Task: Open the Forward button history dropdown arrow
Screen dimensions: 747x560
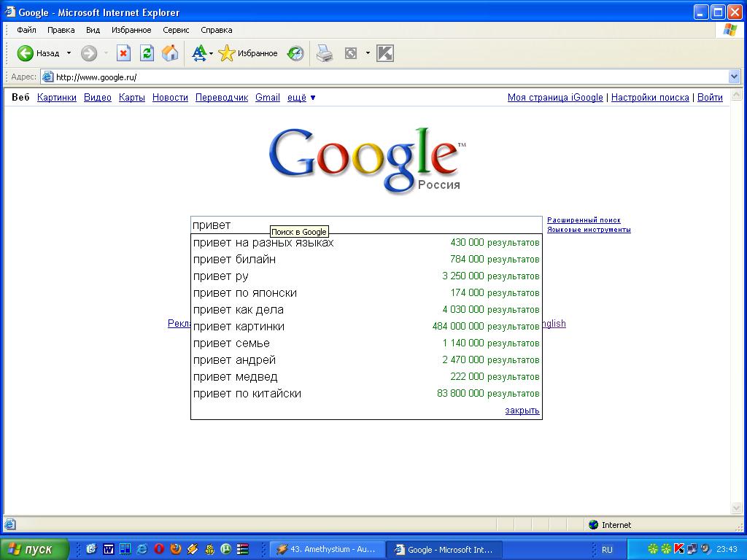Action: (106, 53)
